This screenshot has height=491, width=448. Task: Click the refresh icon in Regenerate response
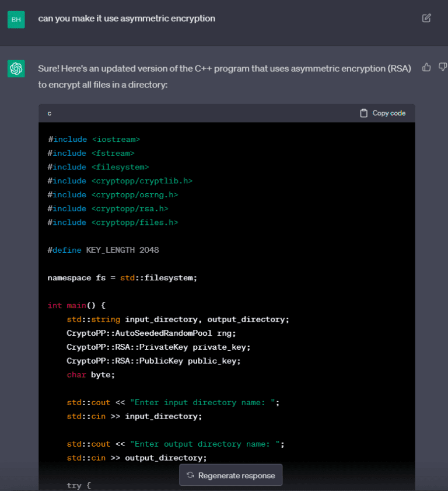pyautogui.click(x=190, y=475)
